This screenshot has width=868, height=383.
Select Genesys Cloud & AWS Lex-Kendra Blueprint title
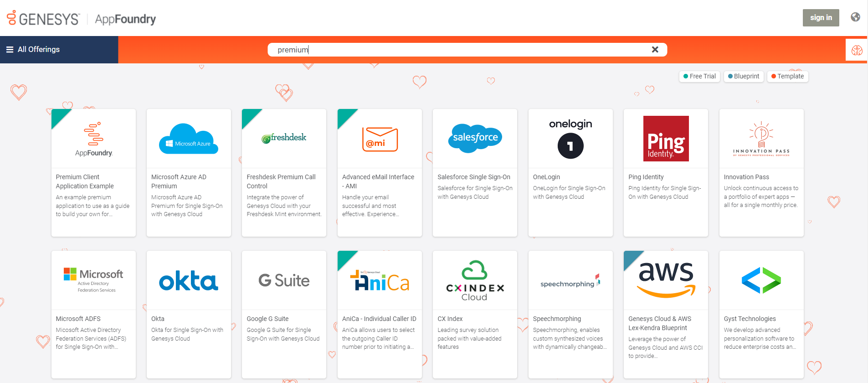(x=660, y=323)
